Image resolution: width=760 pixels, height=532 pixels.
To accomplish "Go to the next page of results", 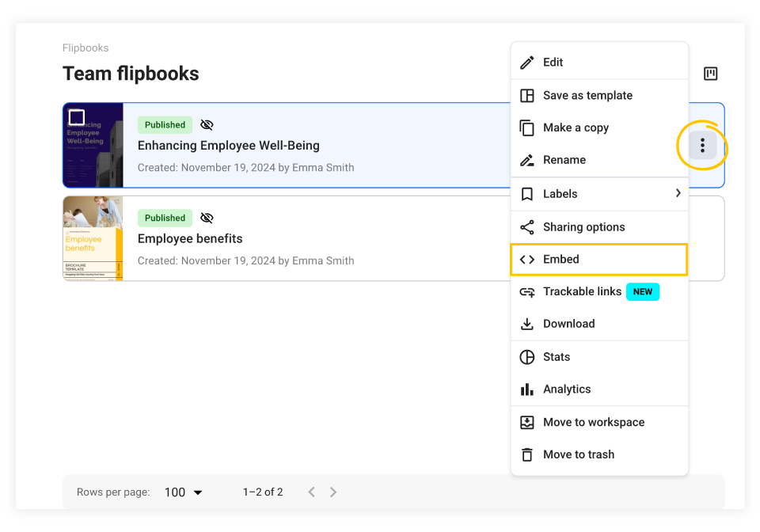I will pyautogui.click(x=332, y=492).
